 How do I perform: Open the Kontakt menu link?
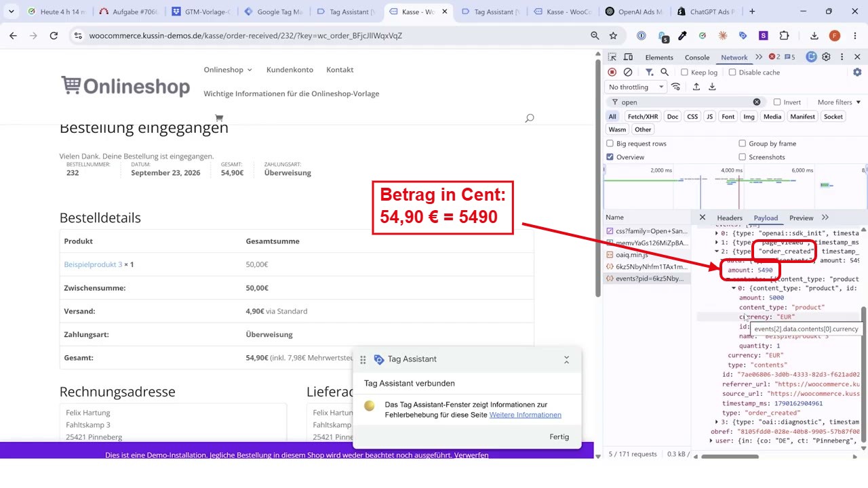pos(340,69)
